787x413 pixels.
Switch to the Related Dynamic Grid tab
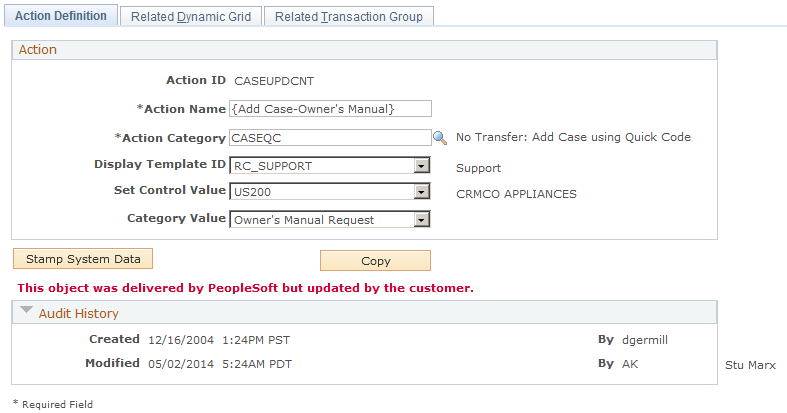191,17
